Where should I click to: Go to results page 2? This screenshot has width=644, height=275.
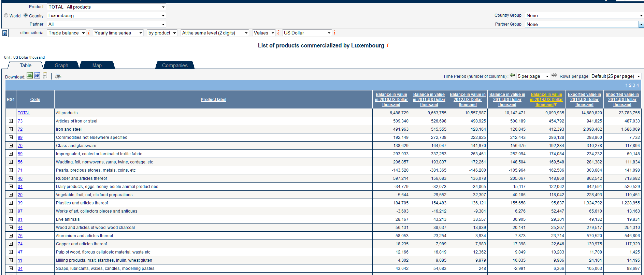pyautogui.click(x=630, y=85)
